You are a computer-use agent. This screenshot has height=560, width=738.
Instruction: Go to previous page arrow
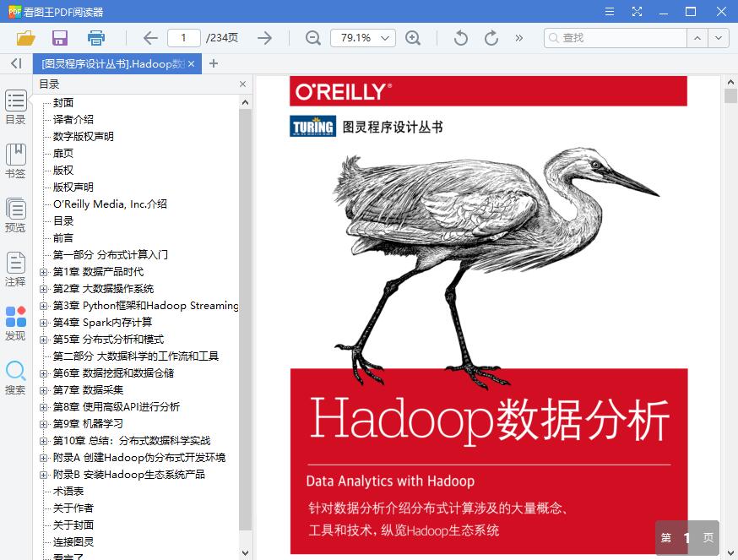click(150, 38)
